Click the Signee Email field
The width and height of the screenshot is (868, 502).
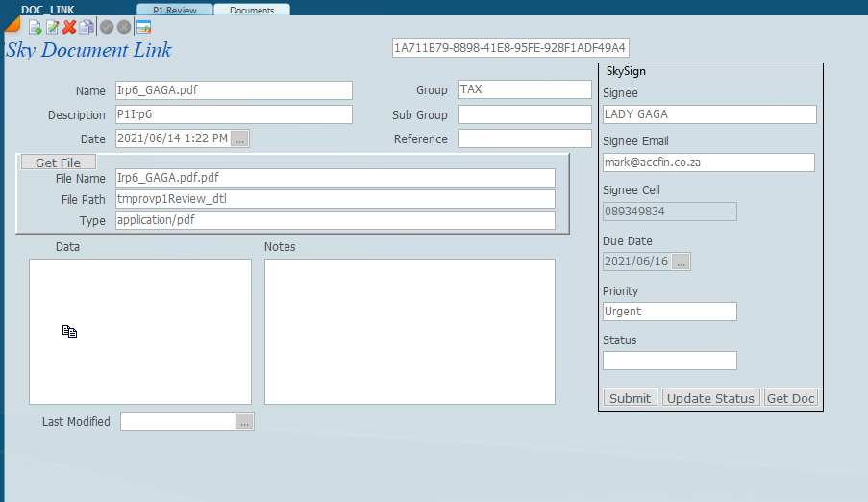point(708,163)
